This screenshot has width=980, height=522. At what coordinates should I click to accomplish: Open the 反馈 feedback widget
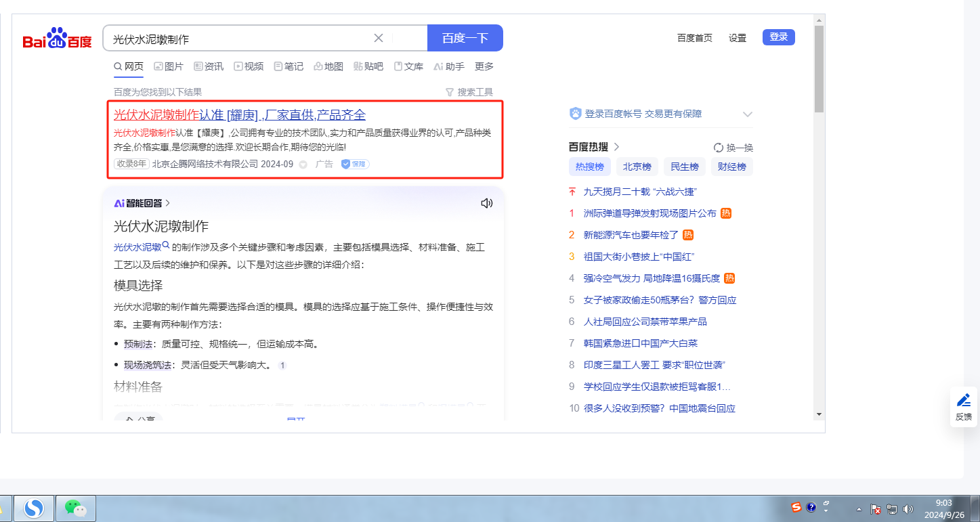963,407
